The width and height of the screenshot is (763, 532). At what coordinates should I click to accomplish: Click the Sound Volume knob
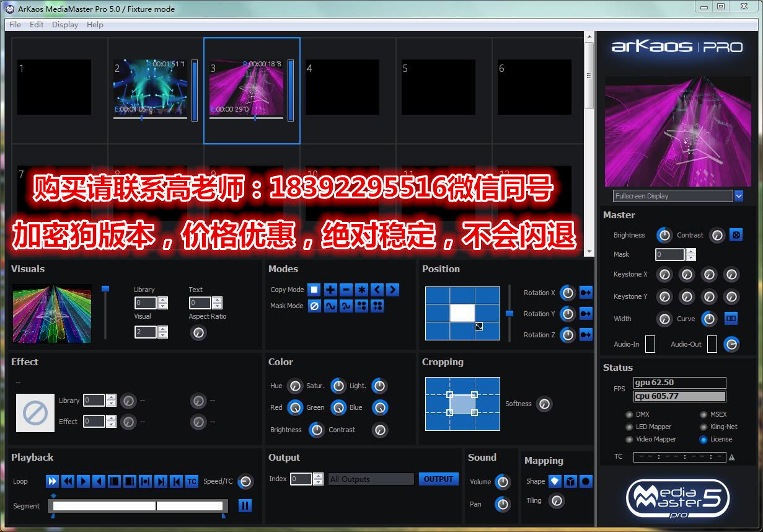[x=503, y=482]
